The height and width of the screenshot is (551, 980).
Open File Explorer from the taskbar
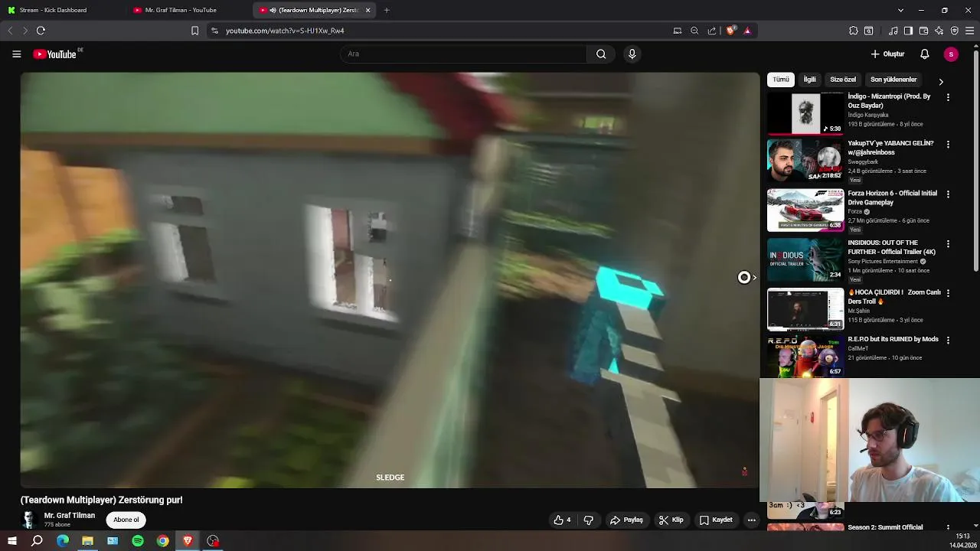point(87,541)
